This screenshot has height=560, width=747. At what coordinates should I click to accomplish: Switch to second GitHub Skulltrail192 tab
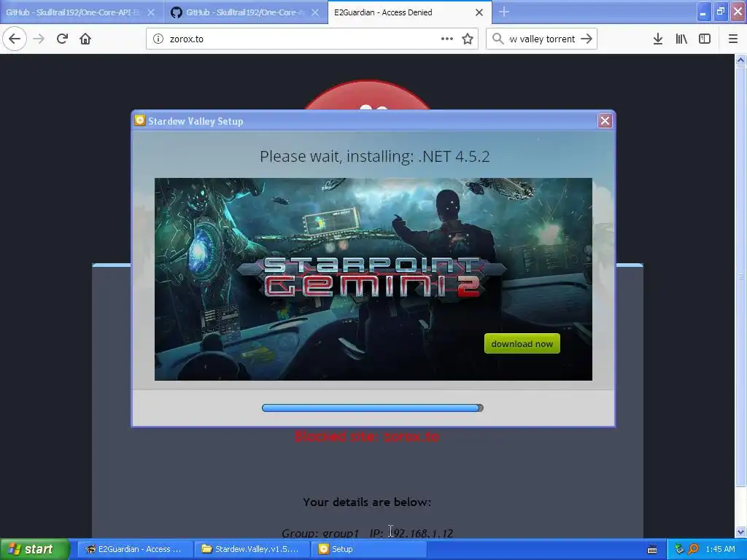click(x=246, y=12)
